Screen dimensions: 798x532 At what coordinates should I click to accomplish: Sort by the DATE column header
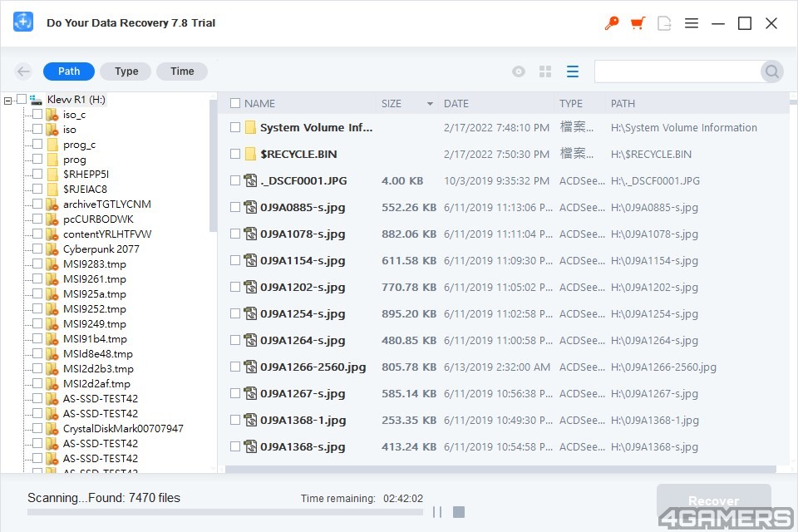click(456, 104)
